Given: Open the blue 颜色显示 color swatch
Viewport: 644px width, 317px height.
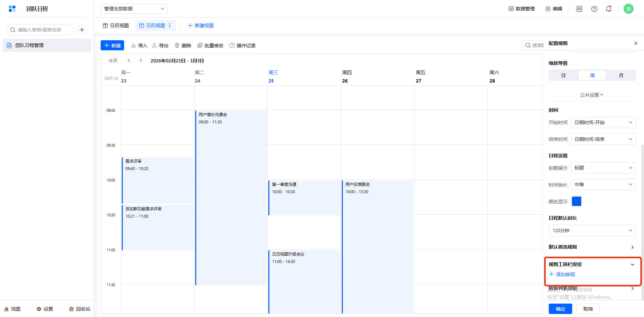Looking at the screenshot, I should (x=576, y=201).
